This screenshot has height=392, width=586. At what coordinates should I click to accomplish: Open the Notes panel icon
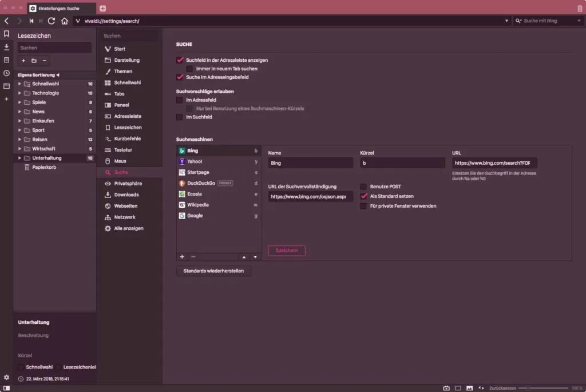6,60
